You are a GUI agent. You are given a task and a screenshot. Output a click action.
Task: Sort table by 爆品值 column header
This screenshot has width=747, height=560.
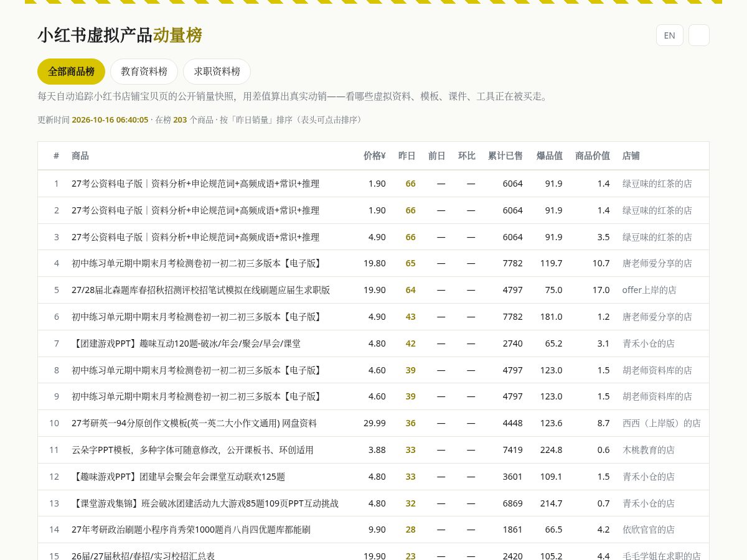click(550, 156)
